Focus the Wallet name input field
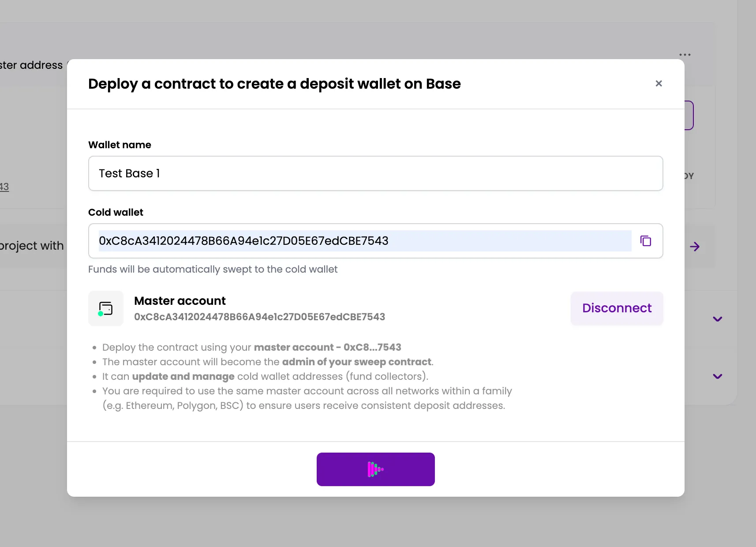The width and height of the screenshot is (756, 547). pos(375,173)
